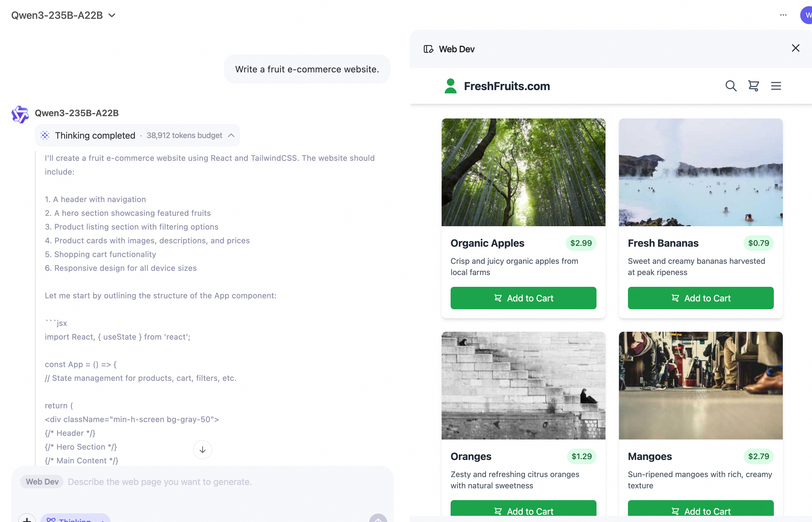The image size is (812, 522).
Task: Open search on the FreshFruits.com site
Action: (731, 86)
